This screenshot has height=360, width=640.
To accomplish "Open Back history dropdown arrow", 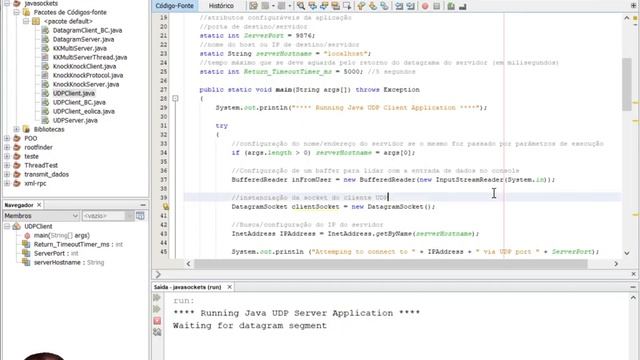I will [x=273, y=6].
